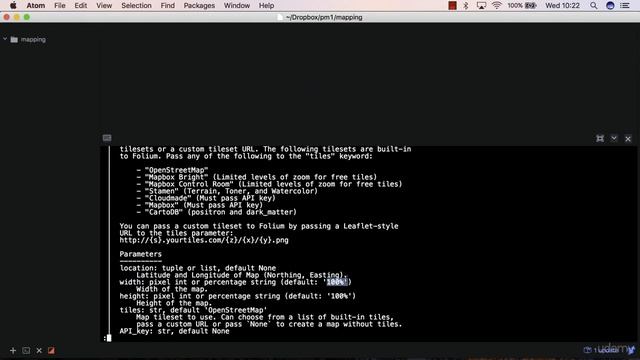
Task: Add a new terminal with plus icon
Action: [x=13, y=351]
